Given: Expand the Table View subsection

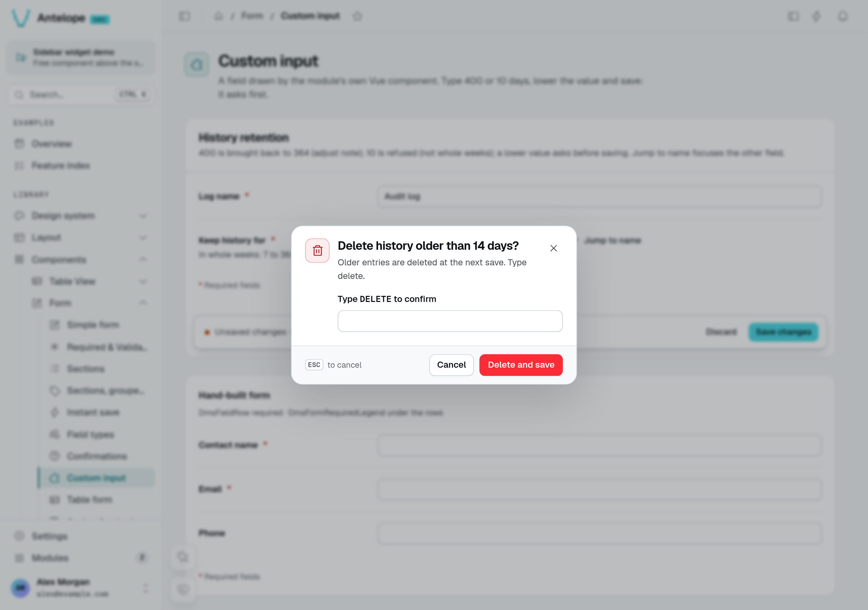Looking at the screenshot, I should 90,281.
